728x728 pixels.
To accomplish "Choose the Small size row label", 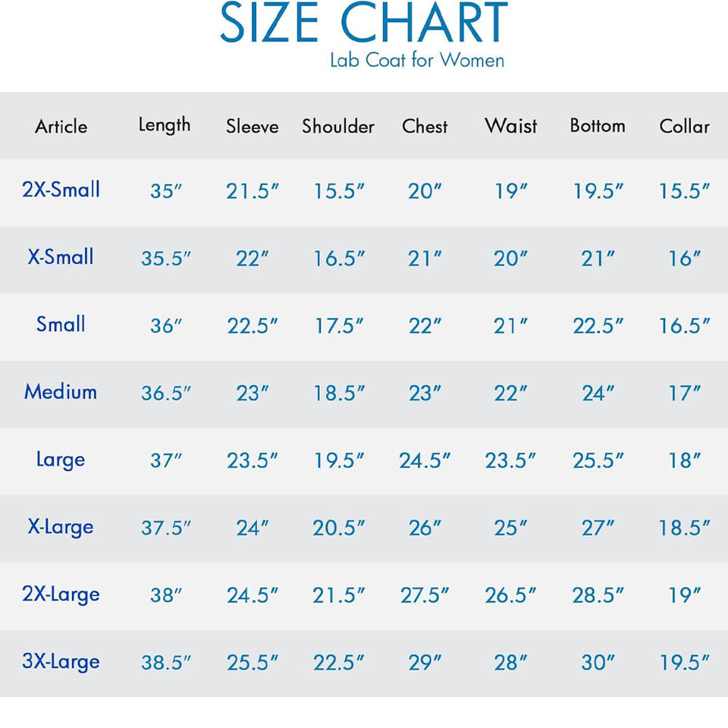I will pos(61,325).
